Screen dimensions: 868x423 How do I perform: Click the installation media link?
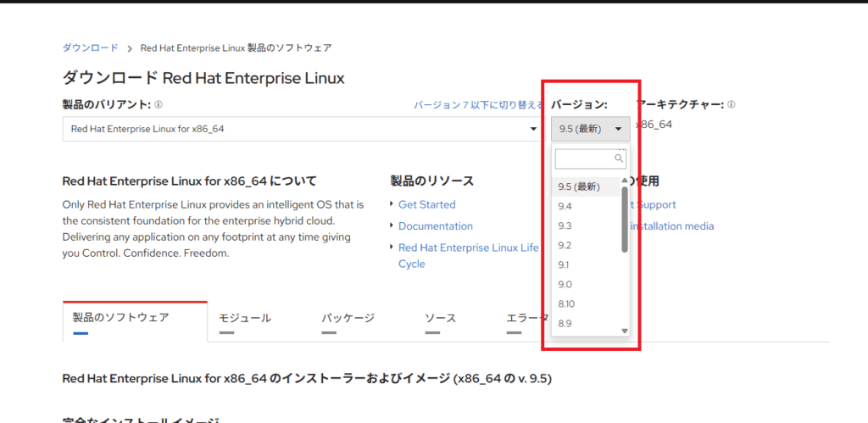tap(672, 226)
